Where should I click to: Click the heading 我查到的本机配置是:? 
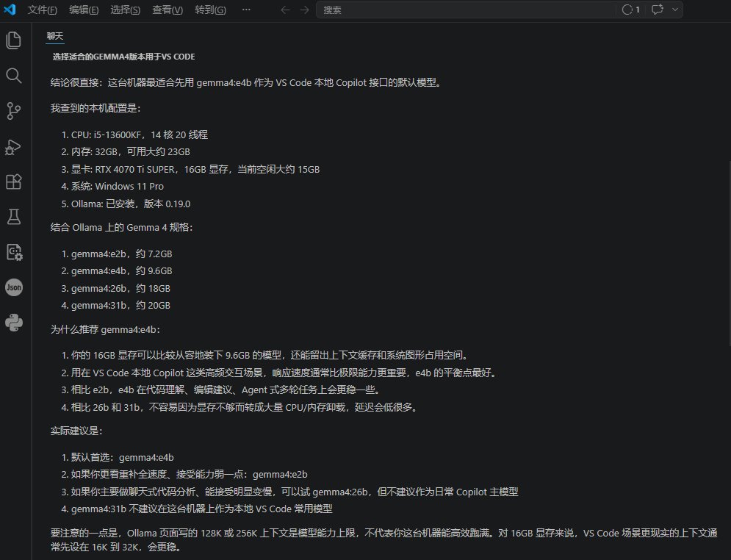point(96,109)
